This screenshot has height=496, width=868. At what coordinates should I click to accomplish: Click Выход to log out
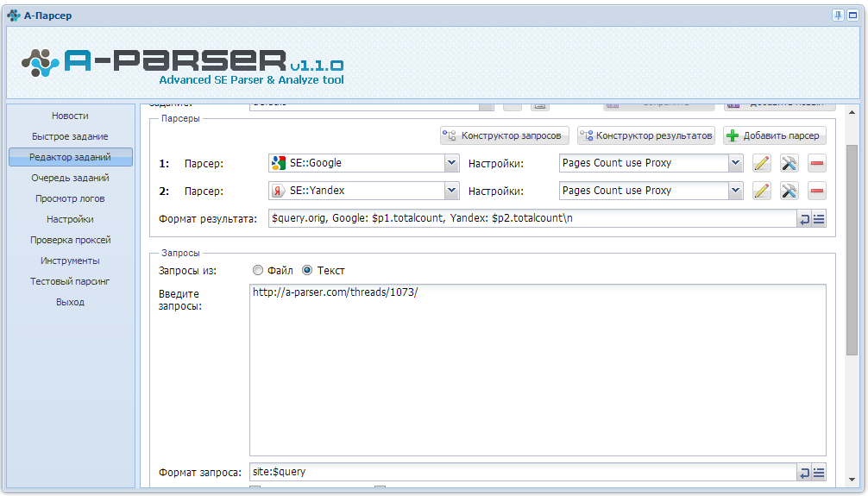tap(70, 302)
